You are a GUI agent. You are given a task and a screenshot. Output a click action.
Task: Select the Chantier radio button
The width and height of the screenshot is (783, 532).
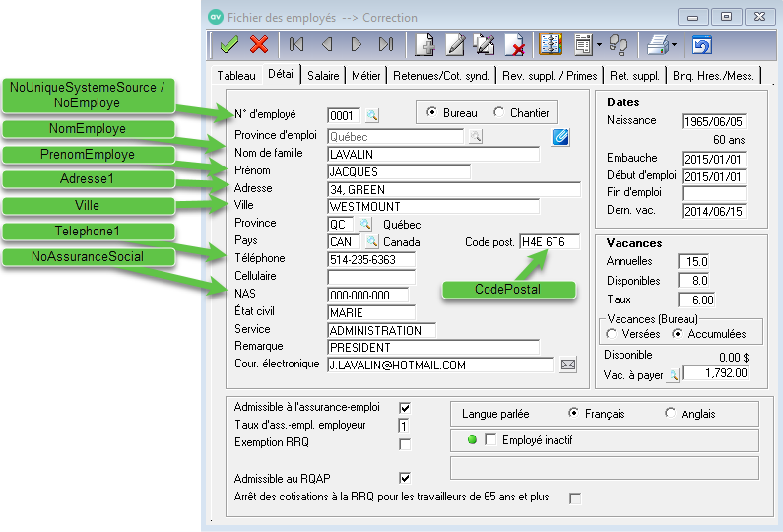pos(498,113)
